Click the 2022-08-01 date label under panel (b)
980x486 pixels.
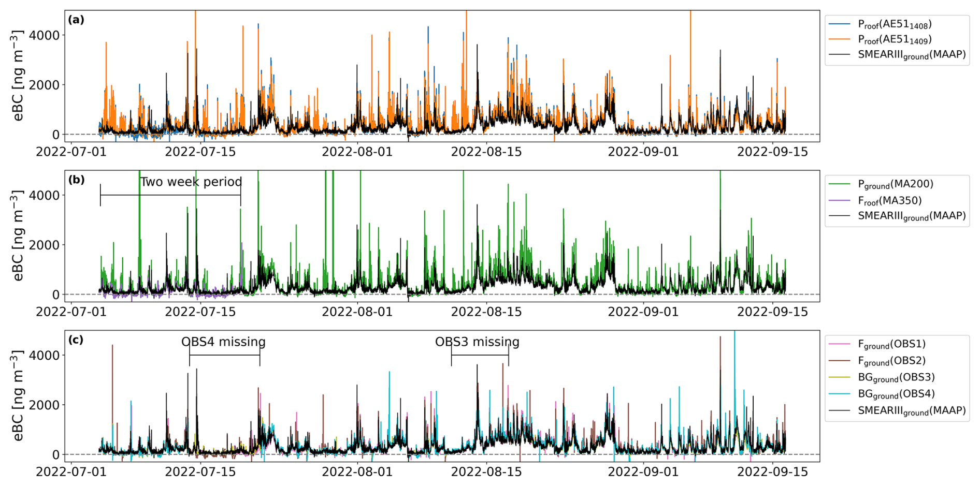tap(357, 312)
